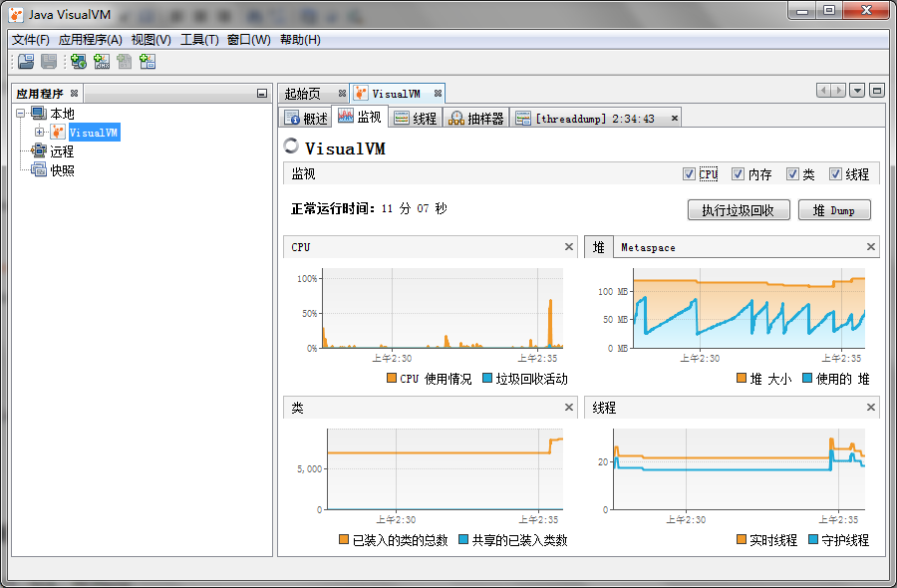
Task: Select 远程 in the applications tree
Action: pos(62,151)
